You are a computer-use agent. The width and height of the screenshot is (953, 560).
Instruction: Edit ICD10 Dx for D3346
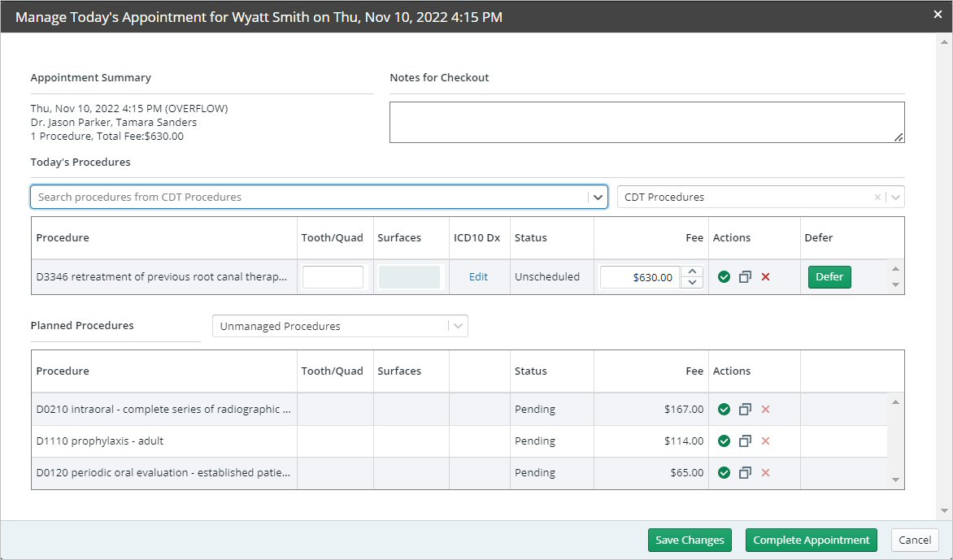pyautogui.click(x=478, y=277)
